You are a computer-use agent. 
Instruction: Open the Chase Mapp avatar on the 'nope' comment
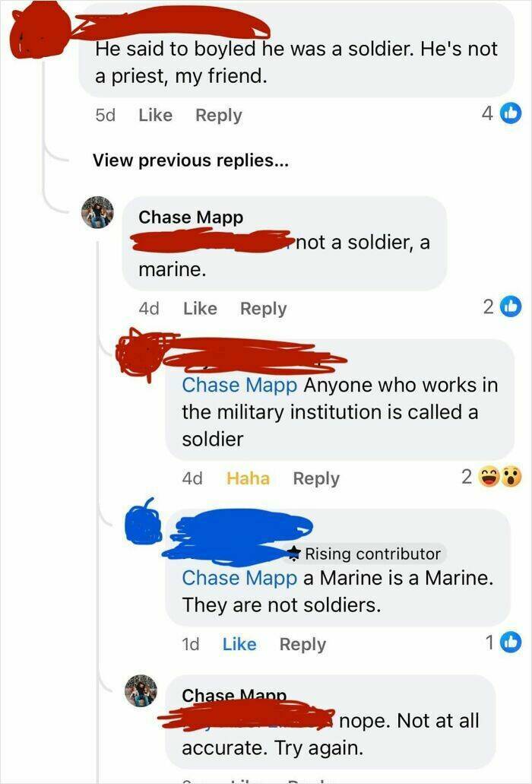click(x=141, y=690)
